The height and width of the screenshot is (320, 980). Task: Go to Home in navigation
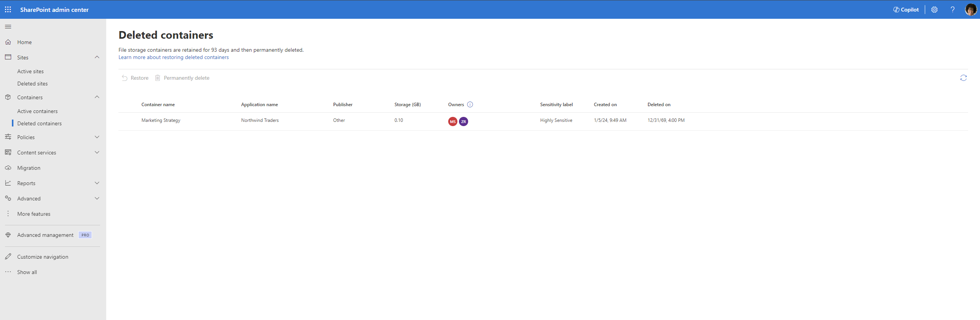[25, 42]
